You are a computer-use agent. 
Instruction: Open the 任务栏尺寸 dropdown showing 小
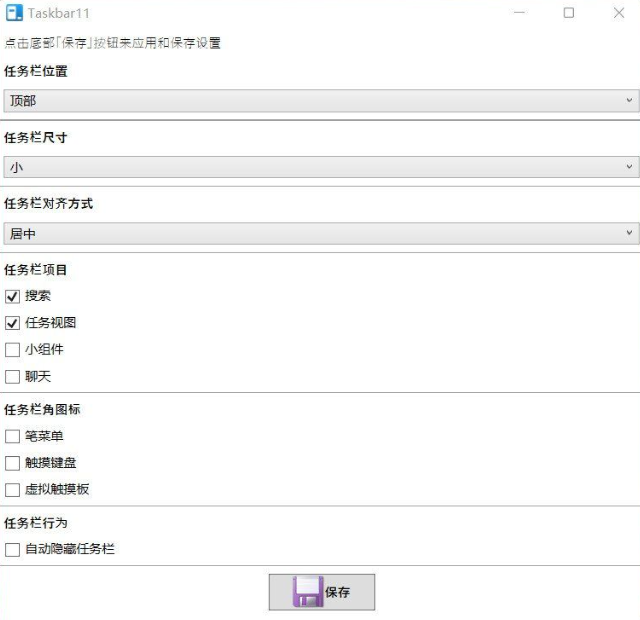(x=321, y=167)
